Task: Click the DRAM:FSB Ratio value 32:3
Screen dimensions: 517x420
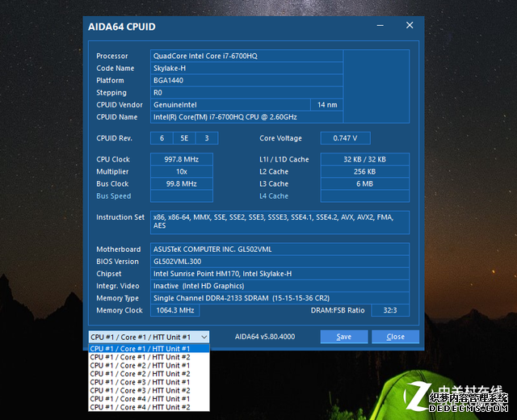Action: [x=390, y=310]
